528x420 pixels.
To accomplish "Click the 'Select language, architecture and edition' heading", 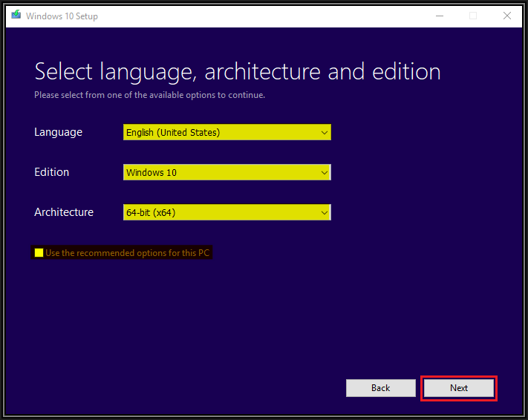I will 238,72.
